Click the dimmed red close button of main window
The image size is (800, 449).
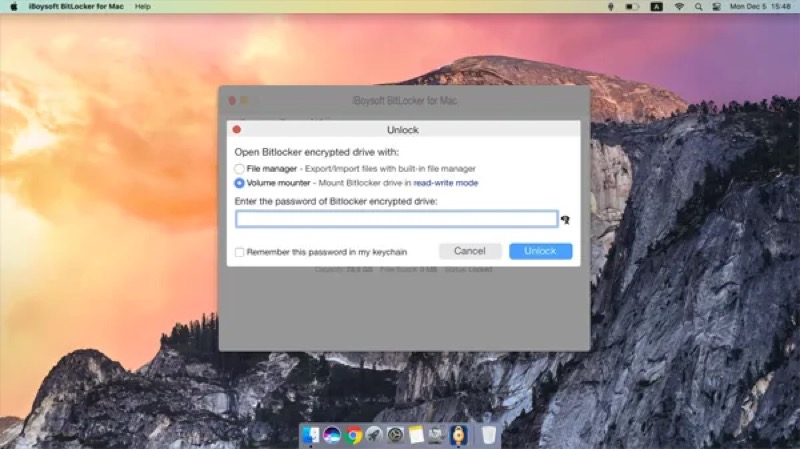[x=232, y=101]
